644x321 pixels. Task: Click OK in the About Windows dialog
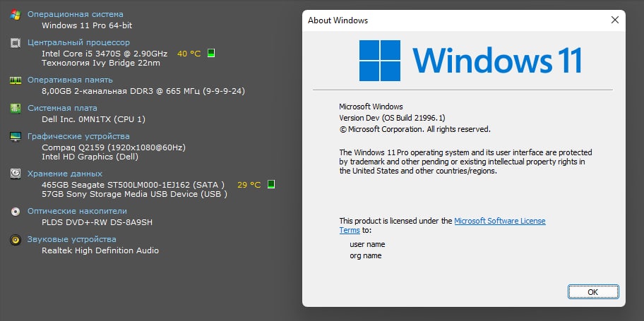pos(593,292)
